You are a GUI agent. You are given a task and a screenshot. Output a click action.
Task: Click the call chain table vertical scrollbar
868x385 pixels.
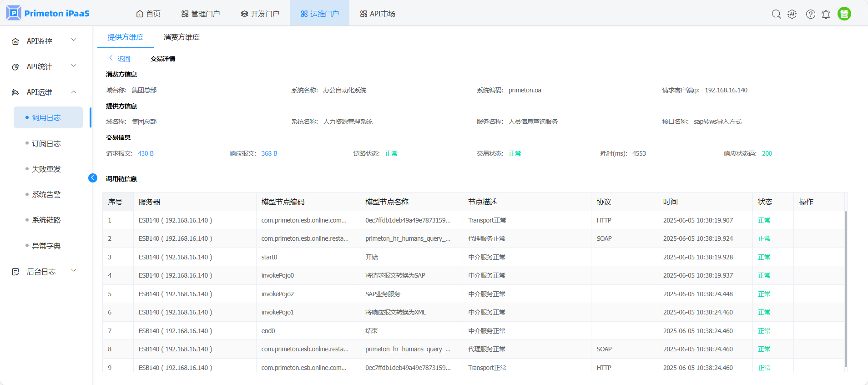846,287
